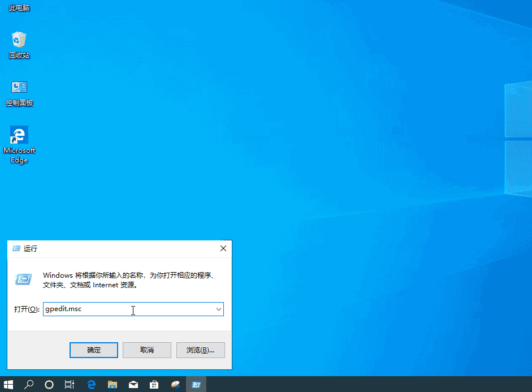Launch Microsoft Store from the taskbar
Screen dimensions: 532x392
tap(154, 384)
